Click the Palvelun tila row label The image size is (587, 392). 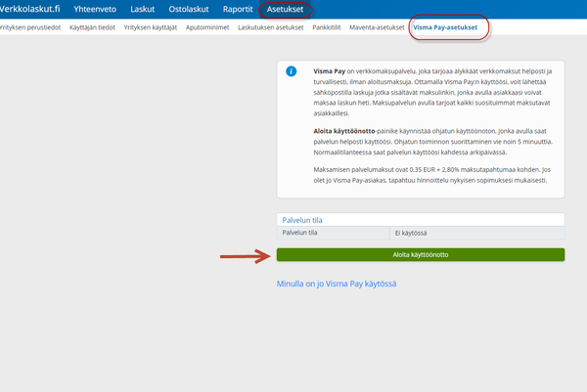coord(300,233)
